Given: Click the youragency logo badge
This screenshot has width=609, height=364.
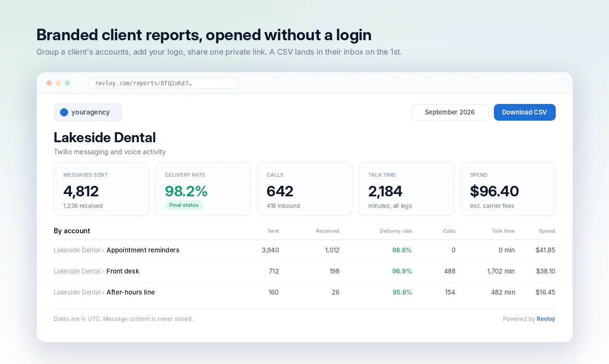Looking at the screenshot, I should pyautogui.click(x=88, y=112).
